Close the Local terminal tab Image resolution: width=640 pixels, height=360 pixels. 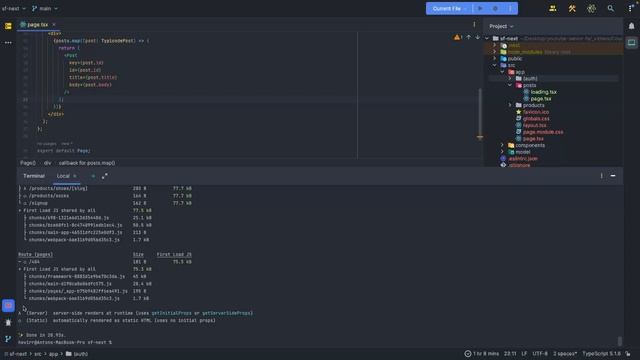pos(75,176)
